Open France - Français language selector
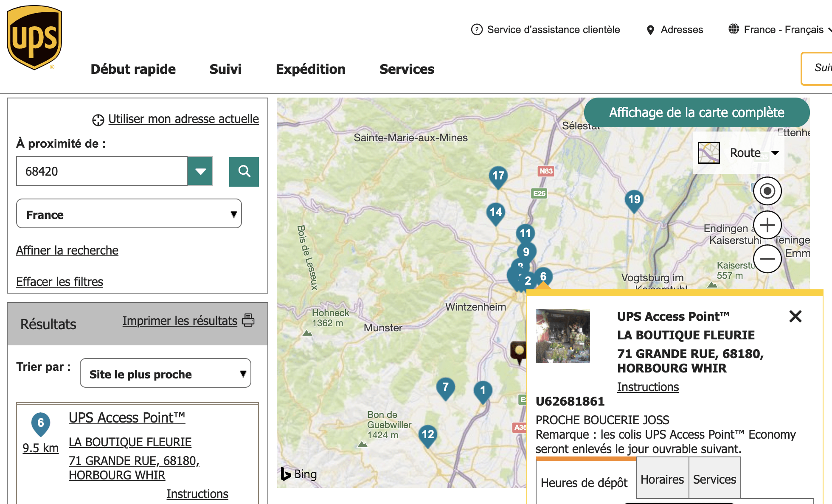The height and width of the screenshot is (504, 832). coord(780,30)
